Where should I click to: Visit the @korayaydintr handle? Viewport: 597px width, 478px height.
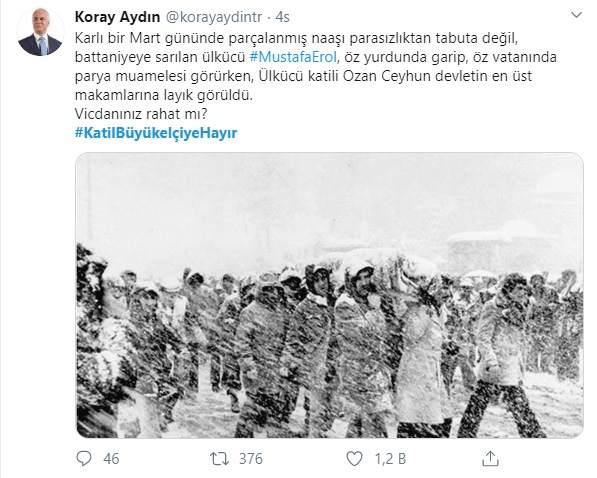click(x=215, y=17)
